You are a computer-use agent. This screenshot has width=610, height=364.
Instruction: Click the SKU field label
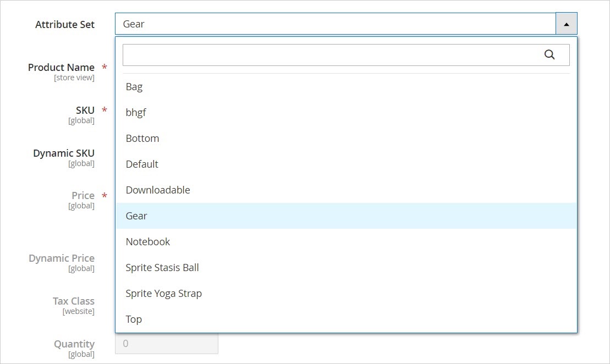tap(85, 110)
